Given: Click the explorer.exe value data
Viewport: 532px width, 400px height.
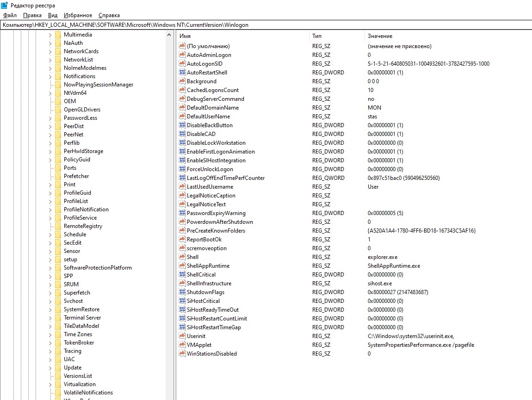Looking at the screenshot, I should click(383, 257).
